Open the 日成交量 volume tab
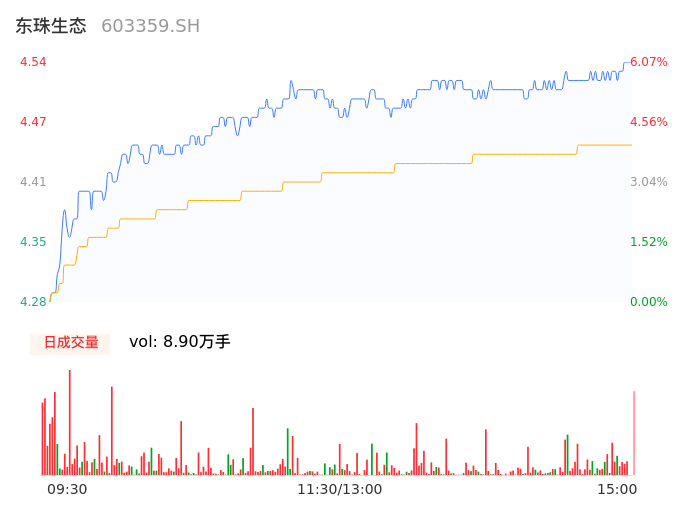 [x=70, y=343]
